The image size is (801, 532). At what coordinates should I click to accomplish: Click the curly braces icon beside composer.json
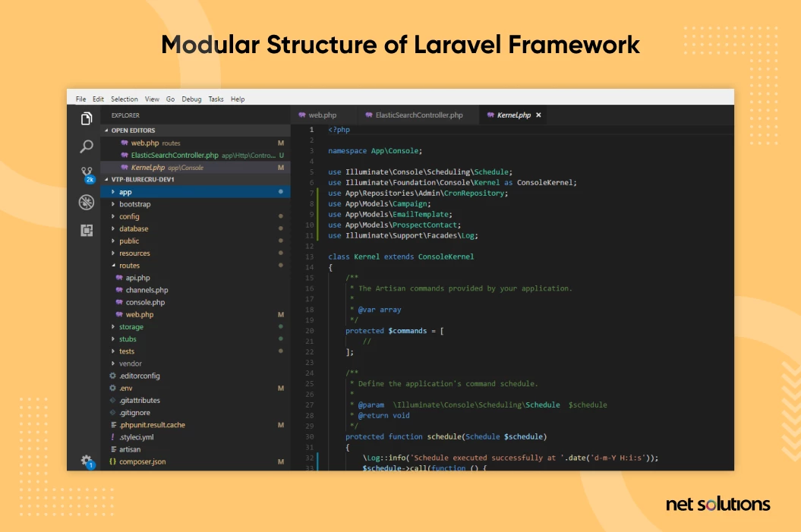click(112, 461)
